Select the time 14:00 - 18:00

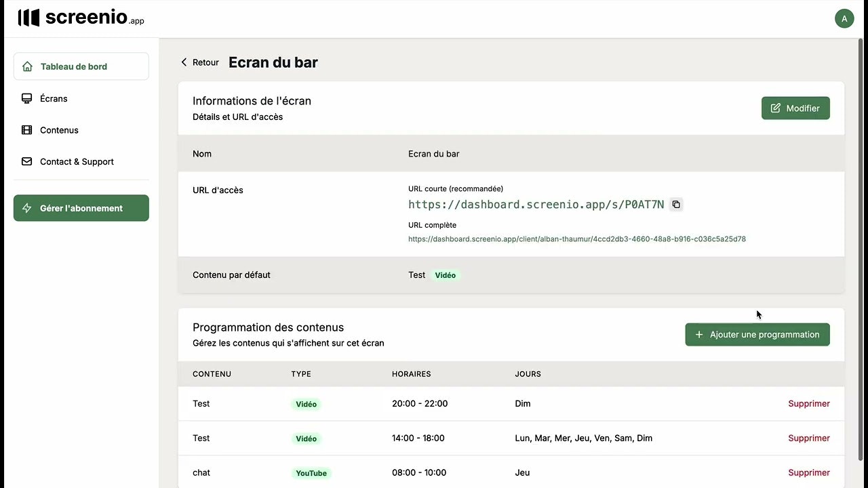tap(418, 438)
